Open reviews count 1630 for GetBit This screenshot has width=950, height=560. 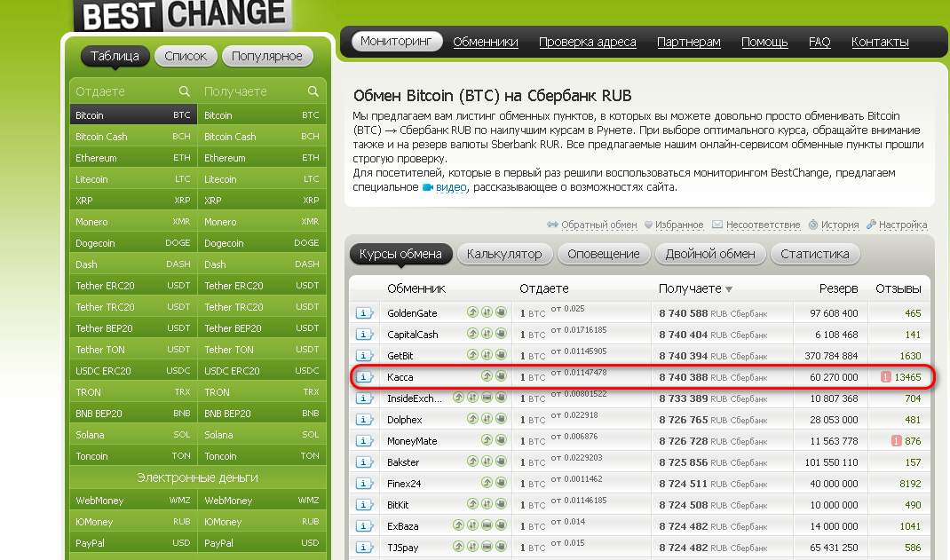[910, 356]
